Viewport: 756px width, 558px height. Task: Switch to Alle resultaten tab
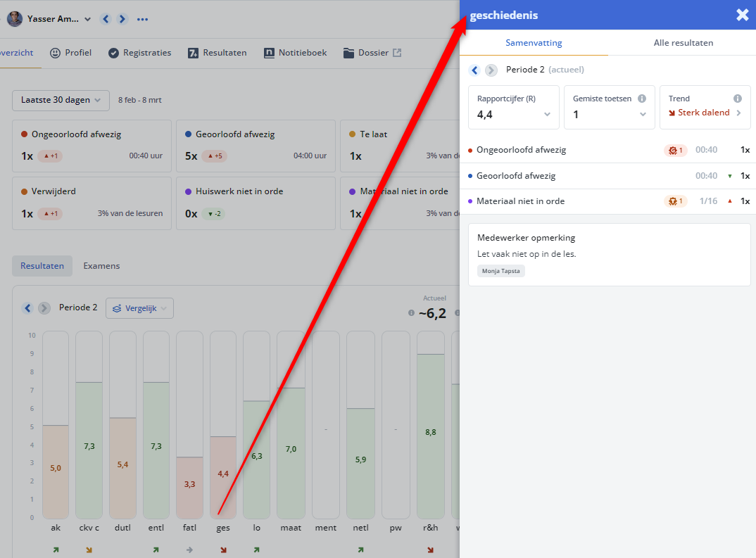(683, 43)
